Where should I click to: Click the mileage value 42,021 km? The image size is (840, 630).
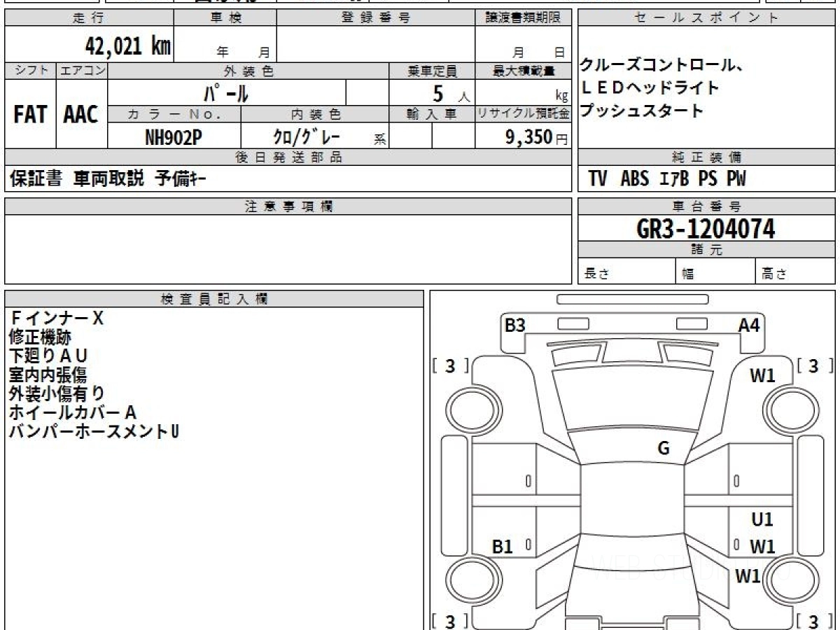pos(128,45)
